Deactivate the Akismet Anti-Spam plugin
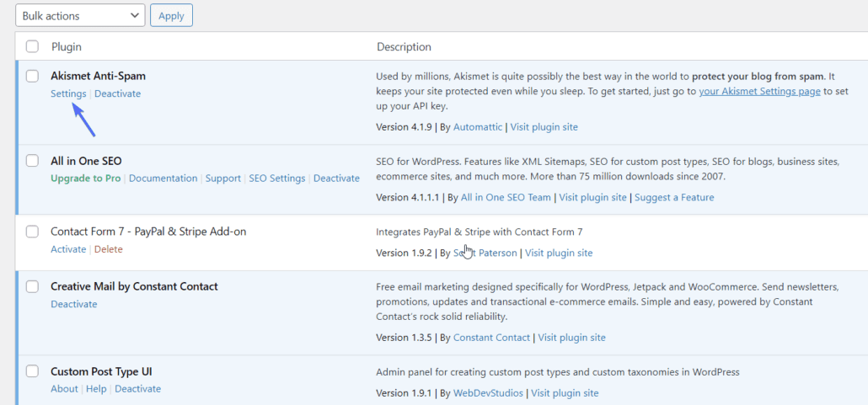868x405 pixels. coord(117,93)
